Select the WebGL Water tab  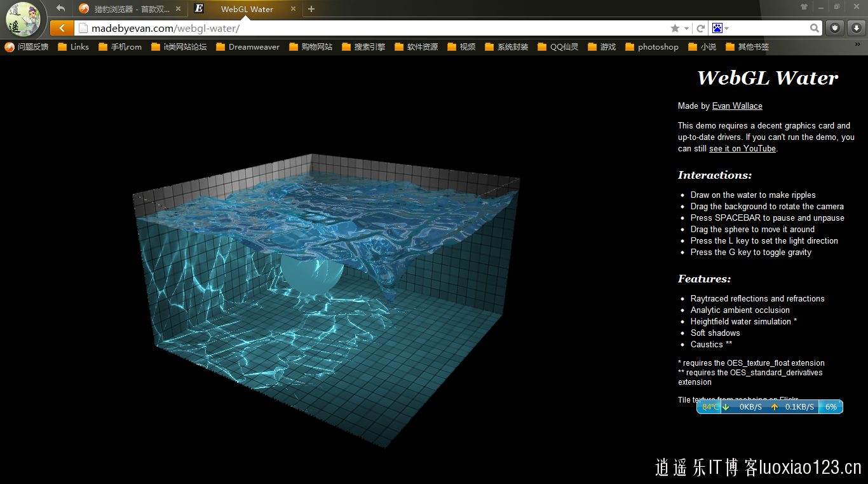[247, 9]
